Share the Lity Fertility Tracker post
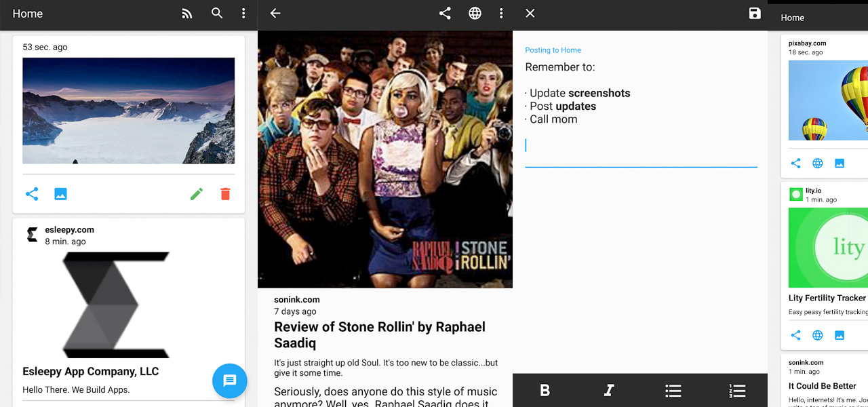This screenshot has width=868, height=407. tap(796, 335)
